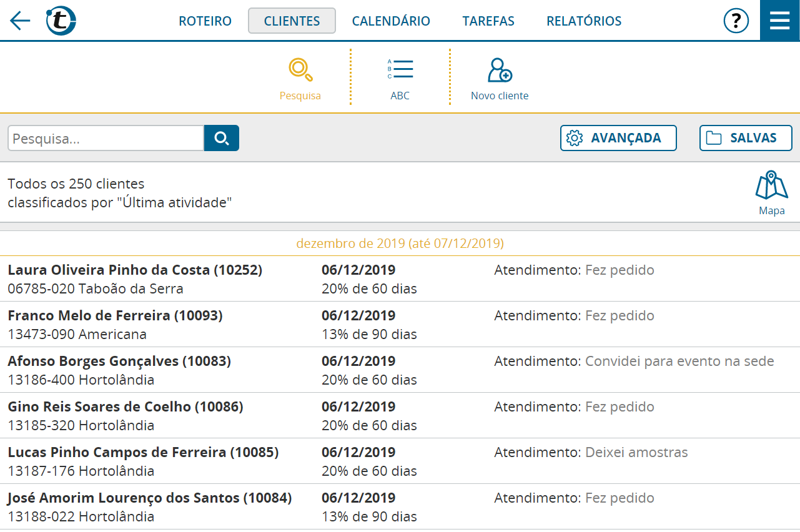Open the ABC list view
The width and height of the screenshot is (800, 532).
pyautogui.click(x=400, y=79)
